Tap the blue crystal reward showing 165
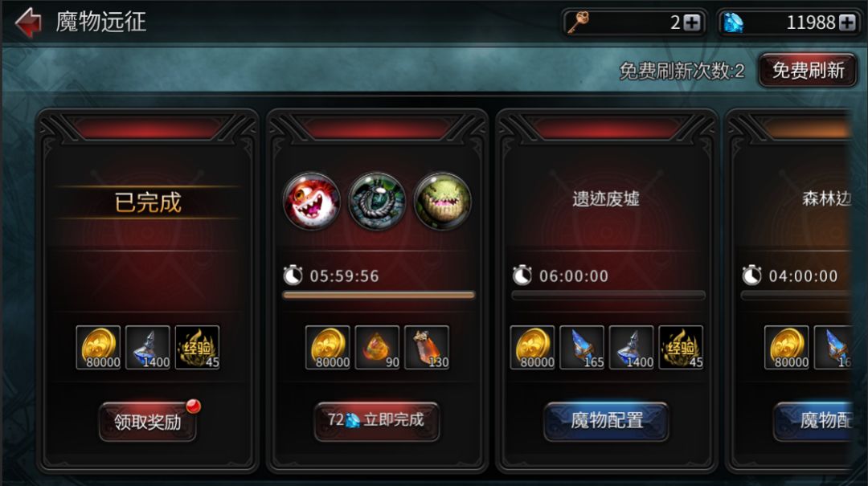This screenshot has width=868, height=486. pyautogui.click(x=582, y=348)
